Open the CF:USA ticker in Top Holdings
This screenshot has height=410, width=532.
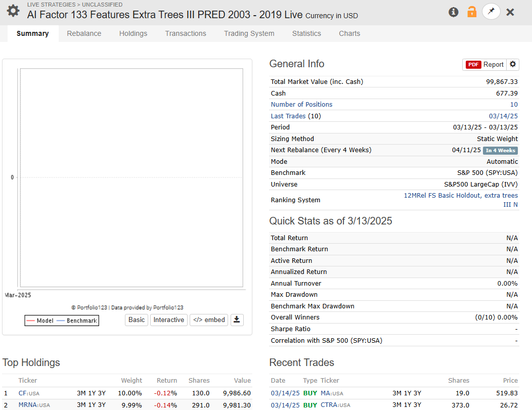point(29,393)
